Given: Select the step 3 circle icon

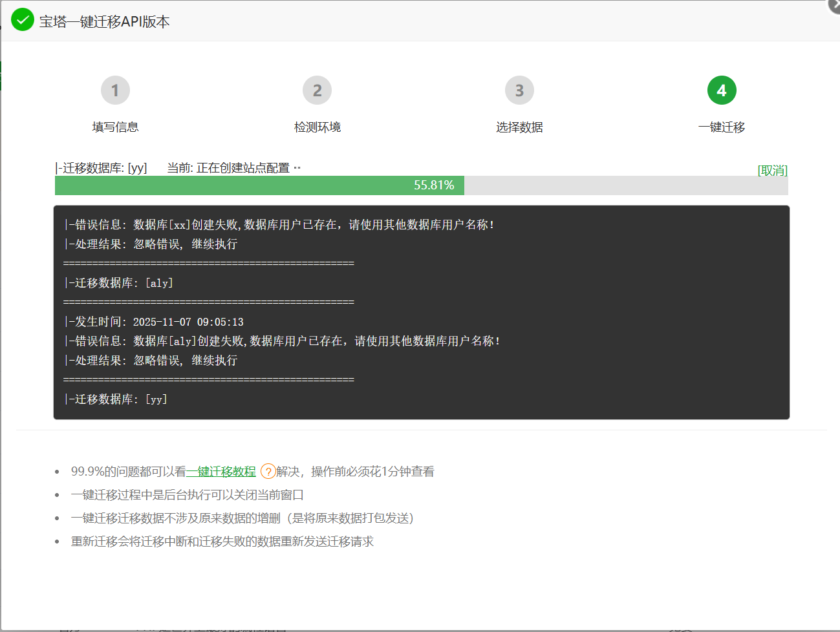Looking at the screenshot, I should coord(519,90).
